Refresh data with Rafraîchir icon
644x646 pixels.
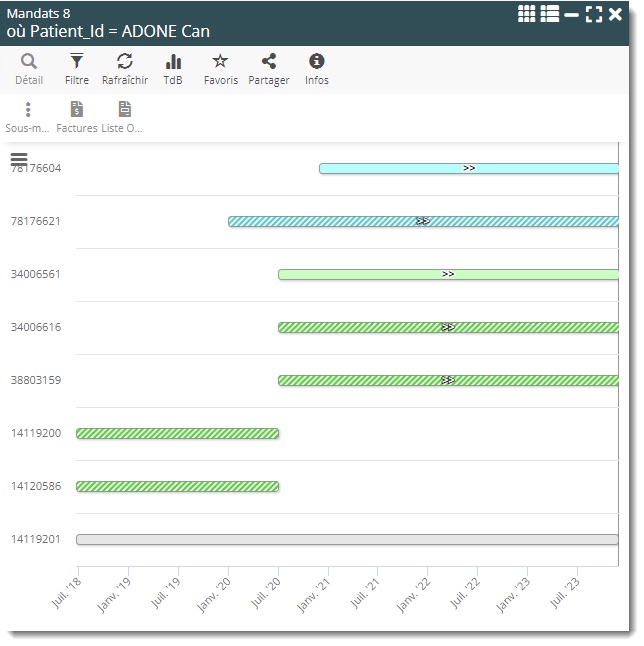click(x=125, y=62)
